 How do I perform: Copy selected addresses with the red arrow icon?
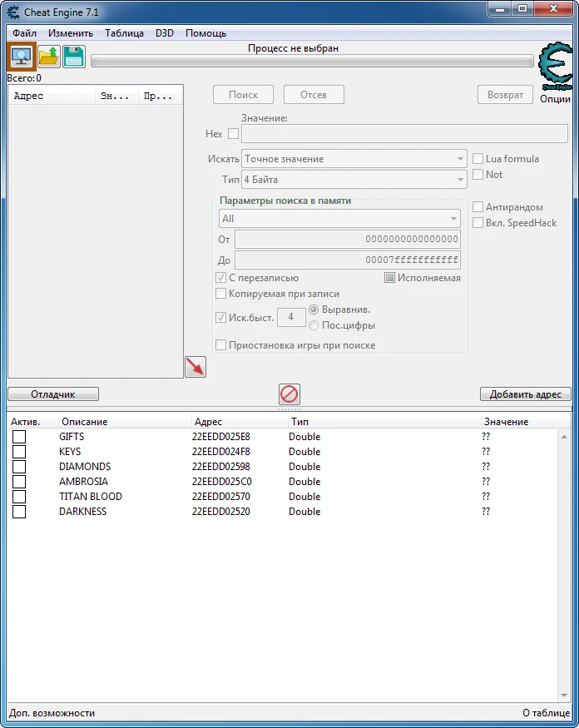point(195,367)
